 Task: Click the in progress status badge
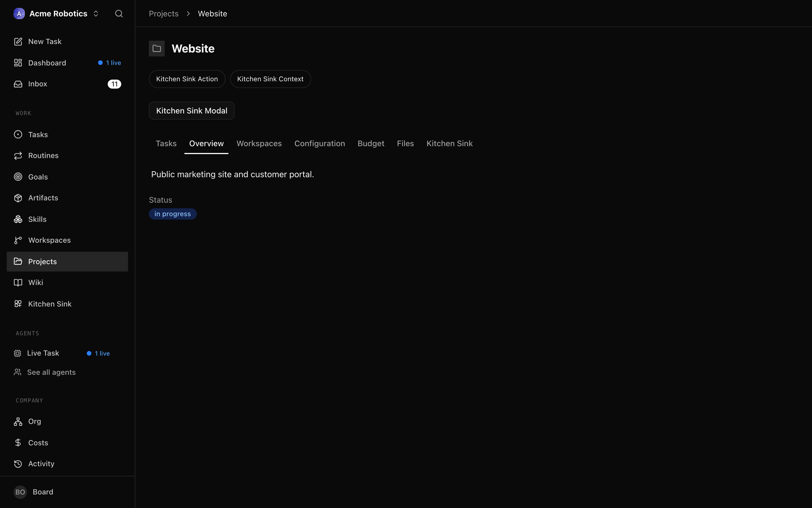pyautogui.click(x=173, y=214)
